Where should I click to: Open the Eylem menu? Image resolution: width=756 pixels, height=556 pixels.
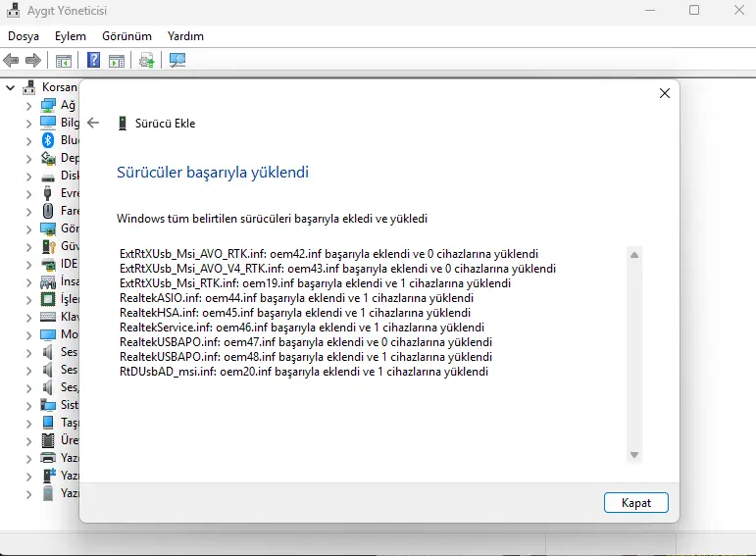[x=71, y=36]
